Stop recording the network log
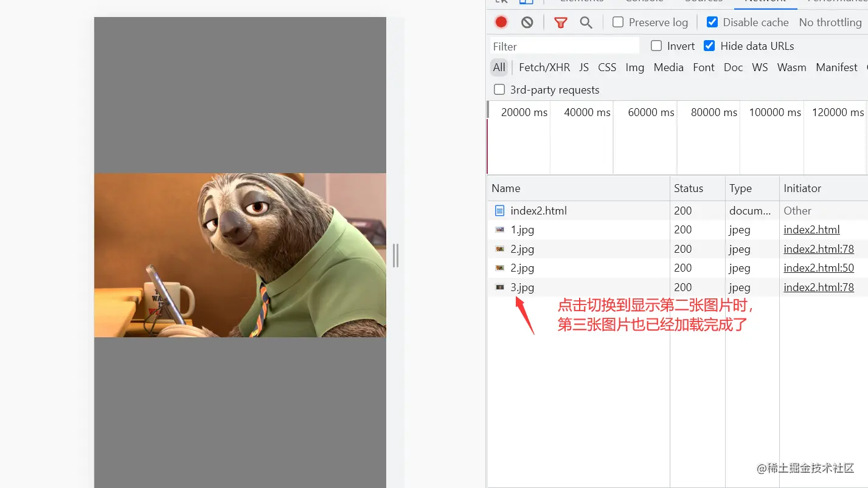The width and height of the screenshot is (868, 488). pyautogui.click(x=501, y=22)
